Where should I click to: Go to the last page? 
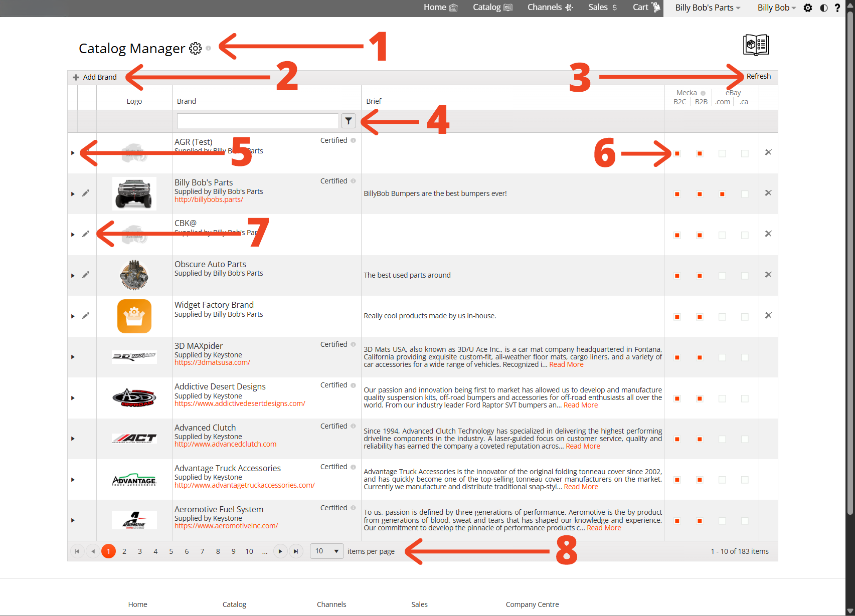pos(296,551)
